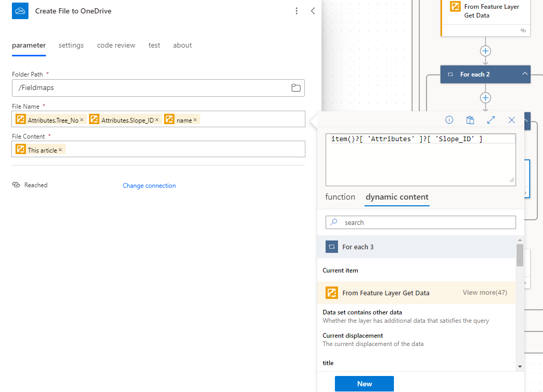The width and height of the screenshot is (543, 392).
Task: Click the dynamic content search field
Action: click(420, 222)
